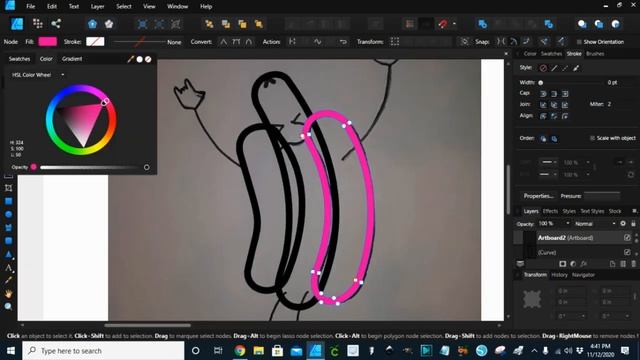640x360 pixels.
Task: Click the Break Curve action icon
Action: click(292, 42)
